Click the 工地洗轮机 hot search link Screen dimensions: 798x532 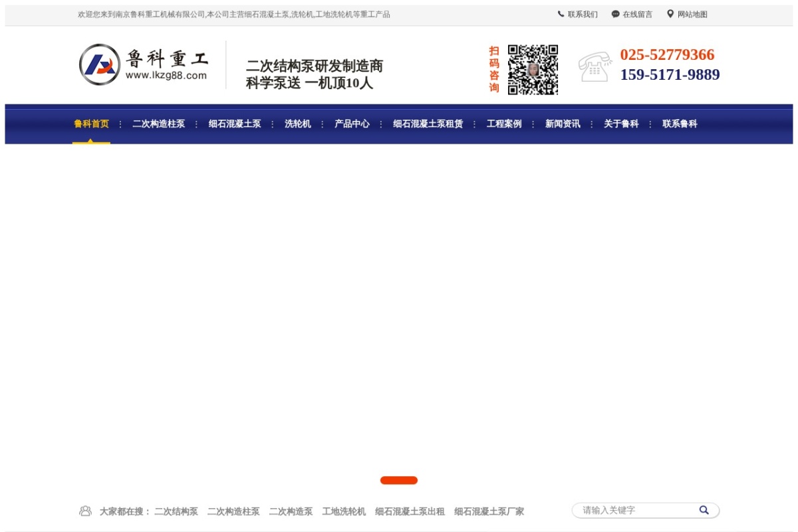point(344,511)
